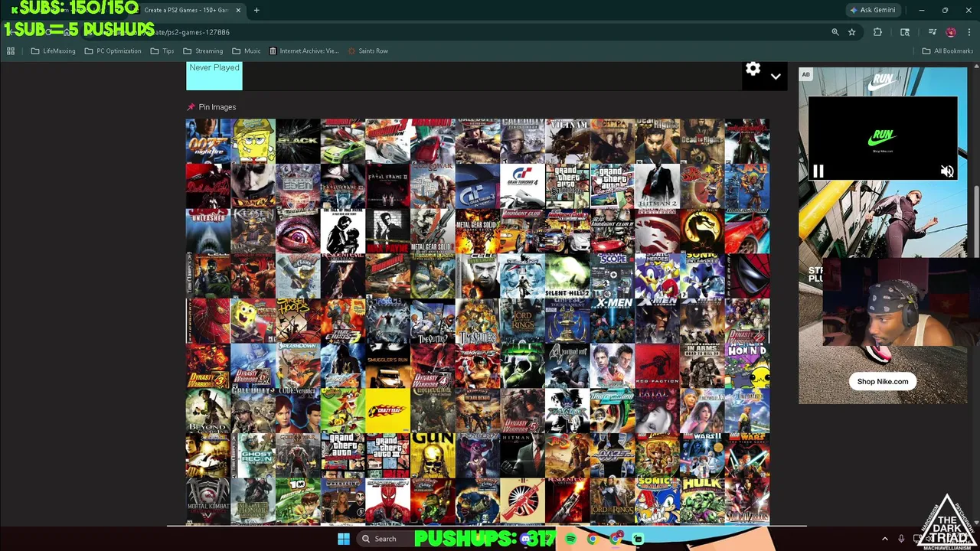Screen dimensions: 980x551
Task: Switch to the Create a PS2 Games tab
Action: 186,10
